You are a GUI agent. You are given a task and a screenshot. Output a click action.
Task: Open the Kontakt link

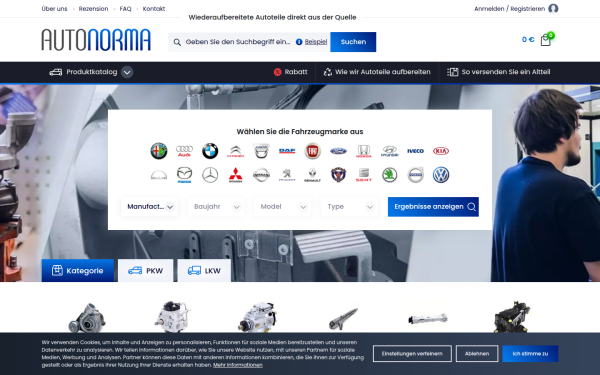(154, 8)
